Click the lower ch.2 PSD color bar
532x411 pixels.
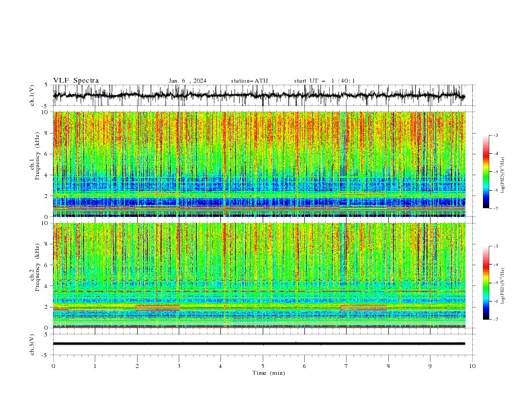[x=486, y=283]
